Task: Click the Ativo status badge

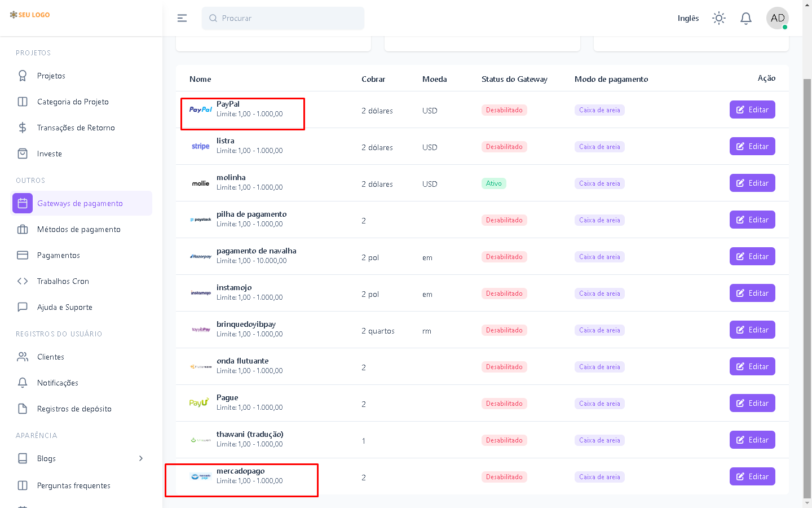Action: point(493,183)
